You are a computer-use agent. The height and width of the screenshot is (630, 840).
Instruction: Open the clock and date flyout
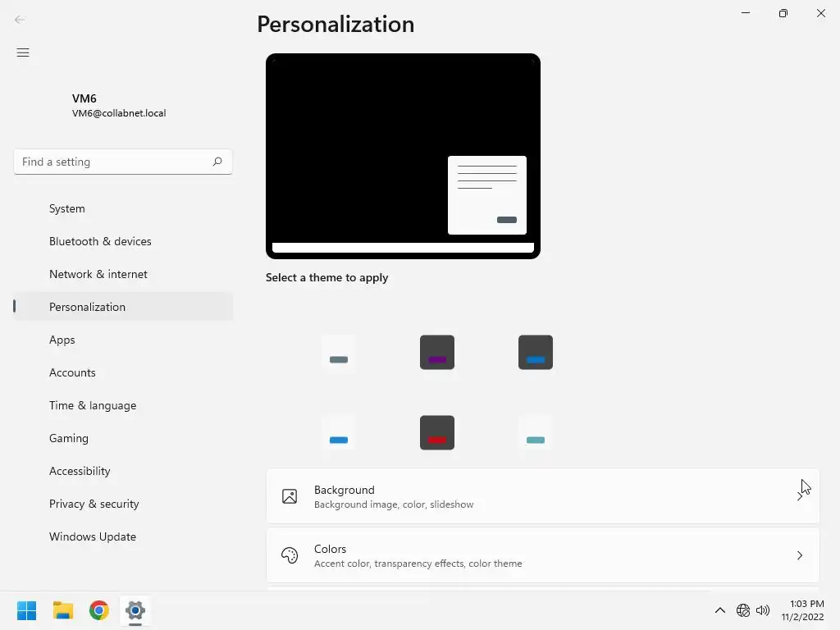(x=802, y=610)
